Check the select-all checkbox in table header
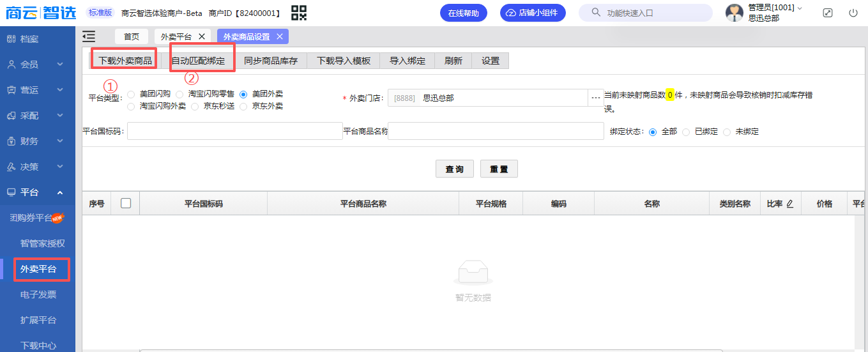The width and height of the screenshot is (868, 352). [126, 203]
